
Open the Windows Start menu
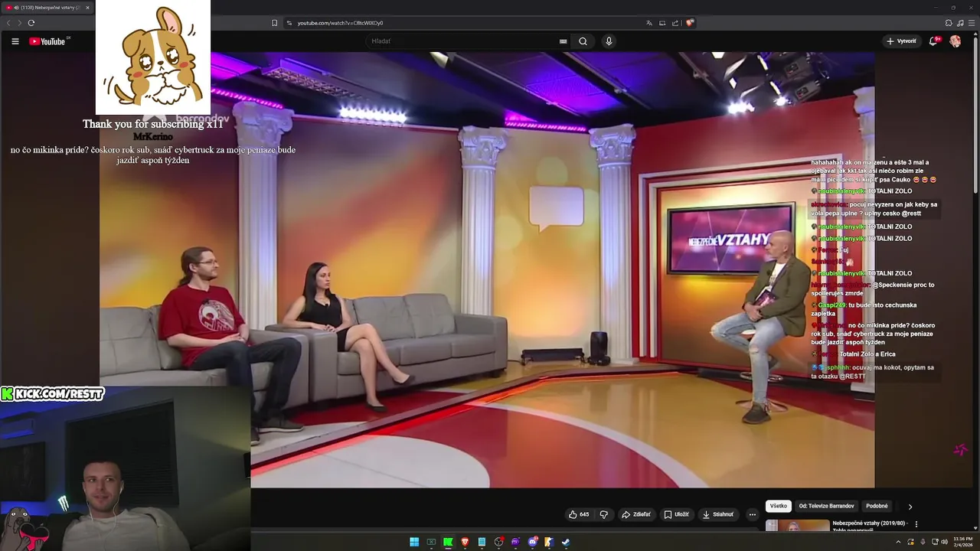tap(414, 542)
